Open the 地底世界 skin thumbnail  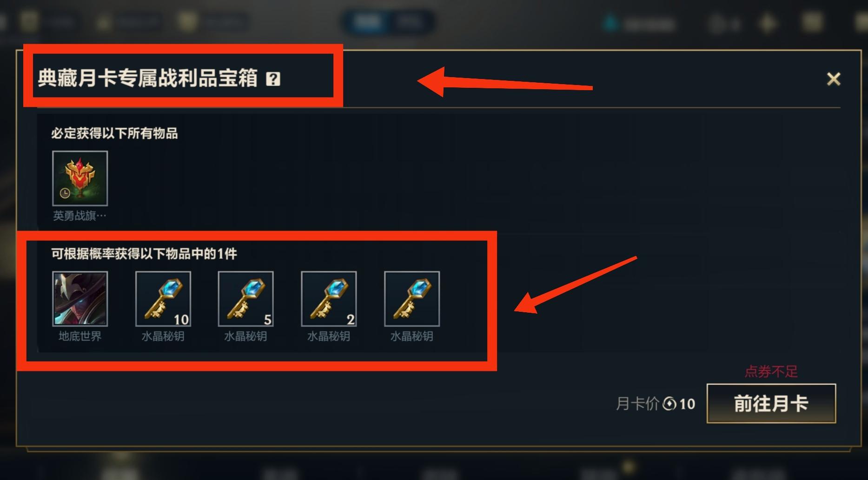80,299
